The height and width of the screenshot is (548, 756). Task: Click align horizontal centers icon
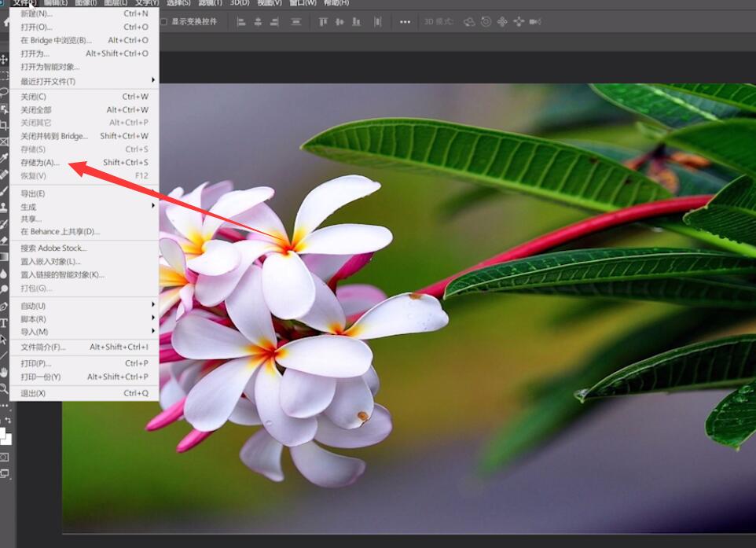click(258, 22)
